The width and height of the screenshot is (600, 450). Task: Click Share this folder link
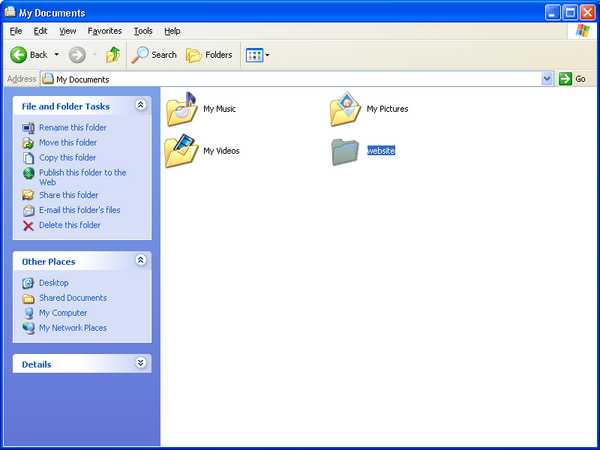tap(68, 195)
